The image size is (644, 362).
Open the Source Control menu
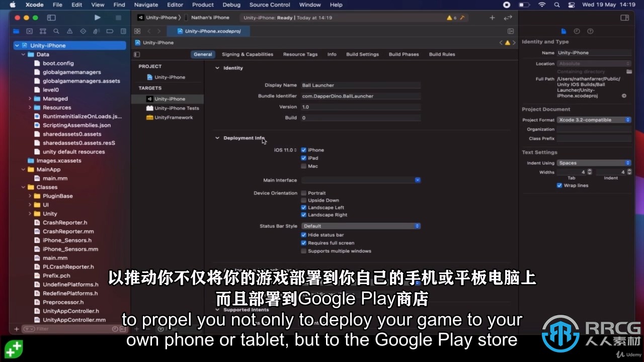click(270, 5)
